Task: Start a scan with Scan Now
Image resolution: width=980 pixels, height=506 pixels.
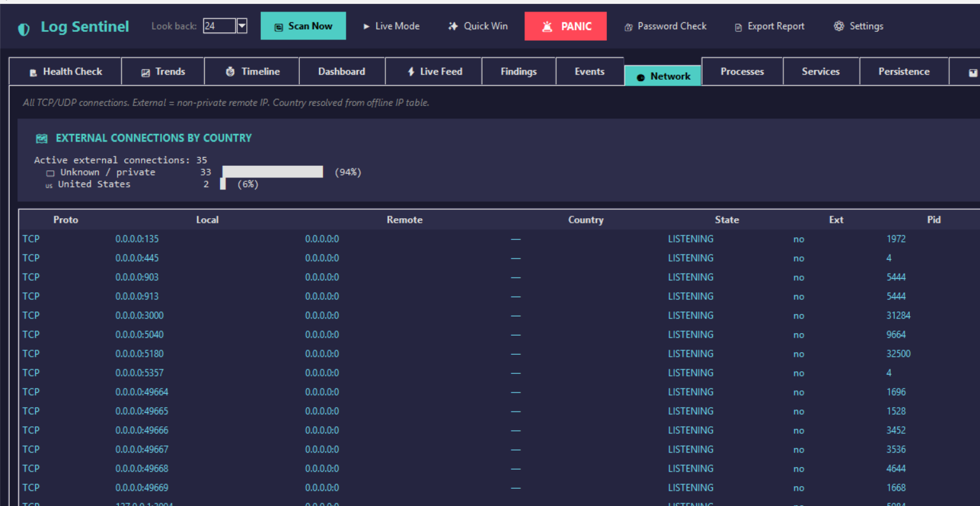Action: tap(303, 26)
